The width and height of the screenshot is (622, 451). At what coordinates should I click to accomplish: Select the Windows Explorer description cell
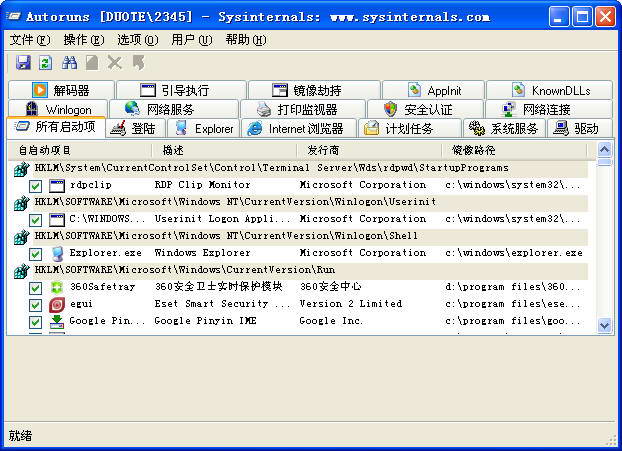(202, 253)
